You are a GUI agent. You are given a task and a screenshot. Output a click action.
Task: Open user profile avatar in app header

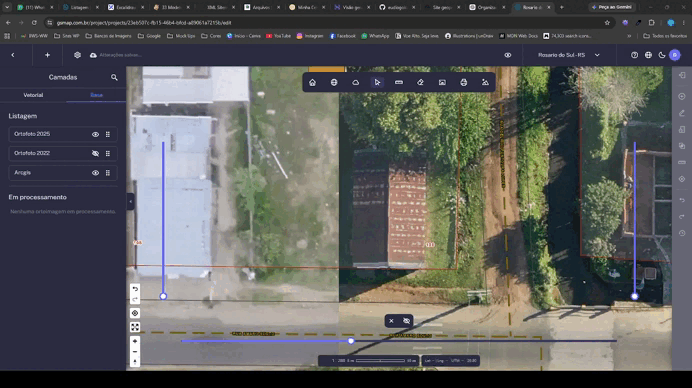(675, 55)
